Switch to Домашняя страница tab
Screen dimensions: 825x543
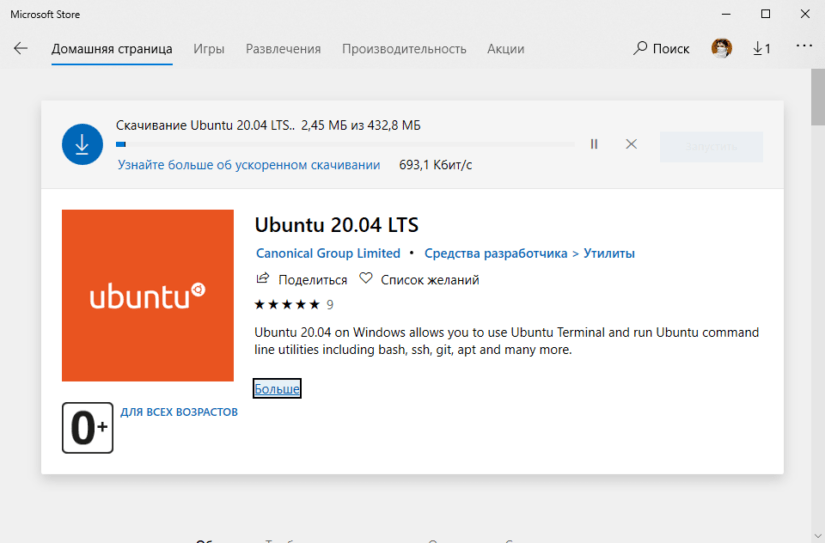click(112, 49)
